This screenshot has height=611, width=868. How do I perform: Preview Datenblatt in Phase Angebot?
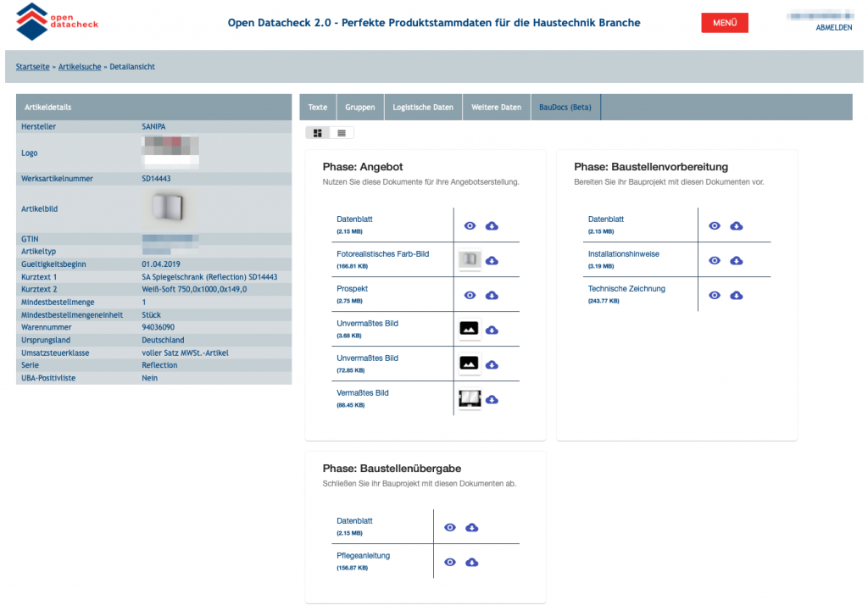[470, 226]
